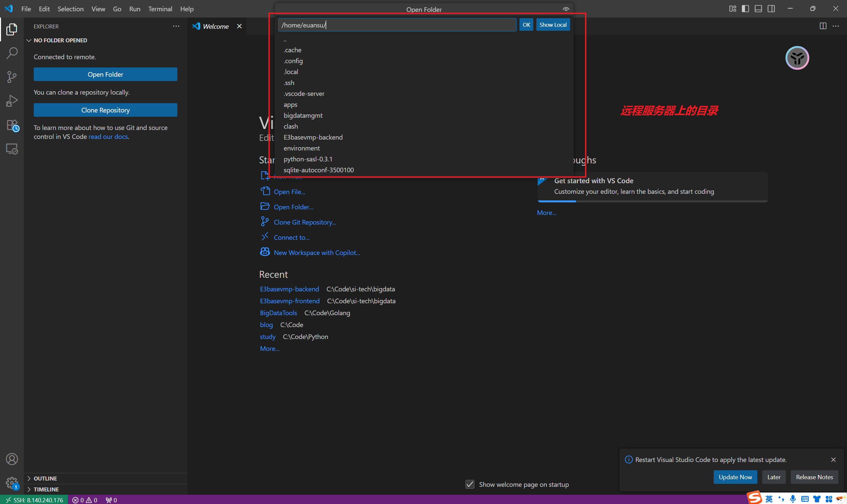Toggle Primary Side Bar layout icon
The width and height of the screenshot is (847, 504).
point(745,9)
